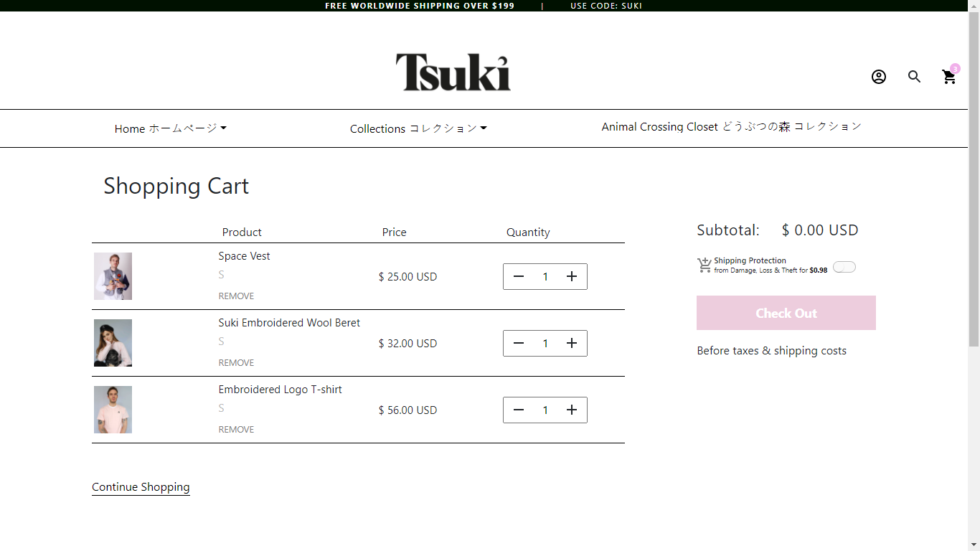The height and width of the screenshot is (551, 980).
Task: Open the Embroidered Logo T-shirt product link
Action: (x=281, y=390)
